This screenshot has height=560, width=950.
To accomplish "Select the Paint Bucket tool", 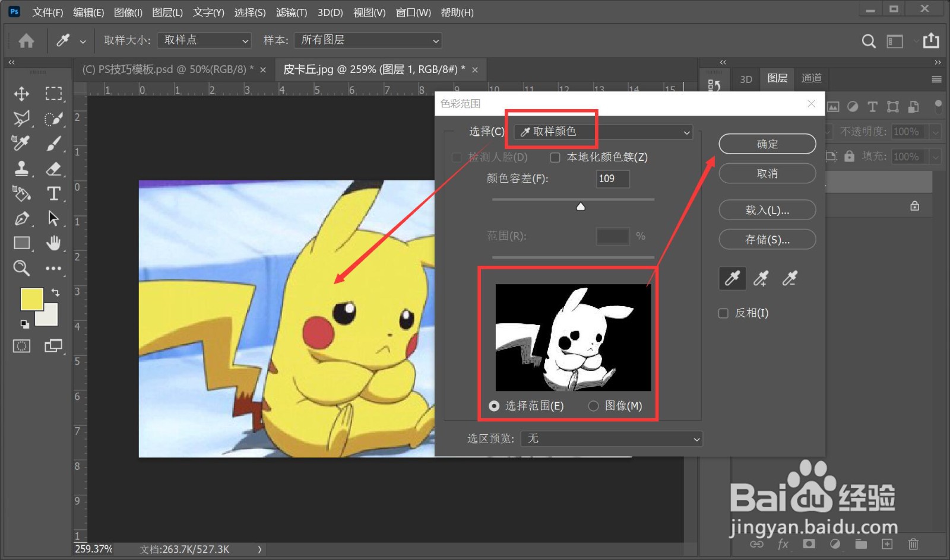I will coord(22,193).
